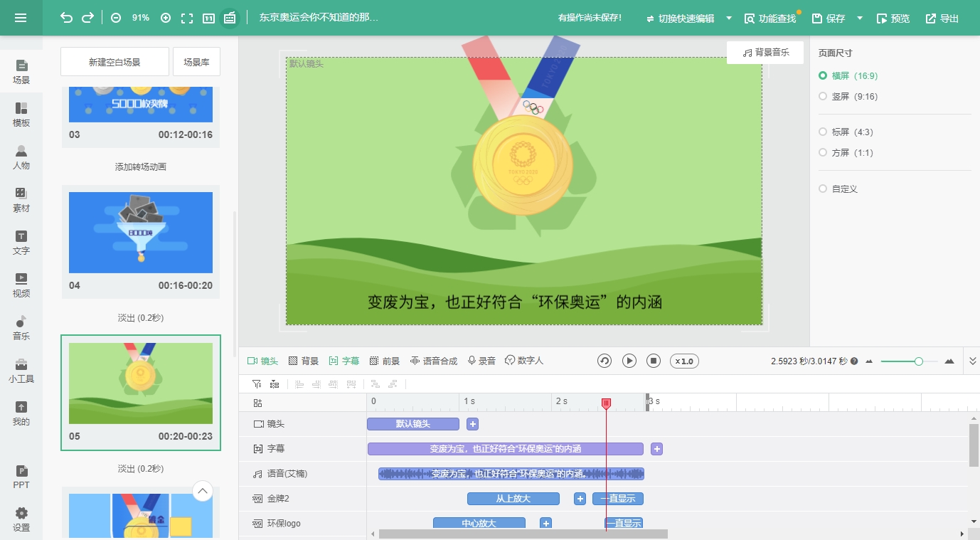Viewport: 980px width, 540px height.
Task: Open the hamburger main menu
Action: click(x=21, y=18)
